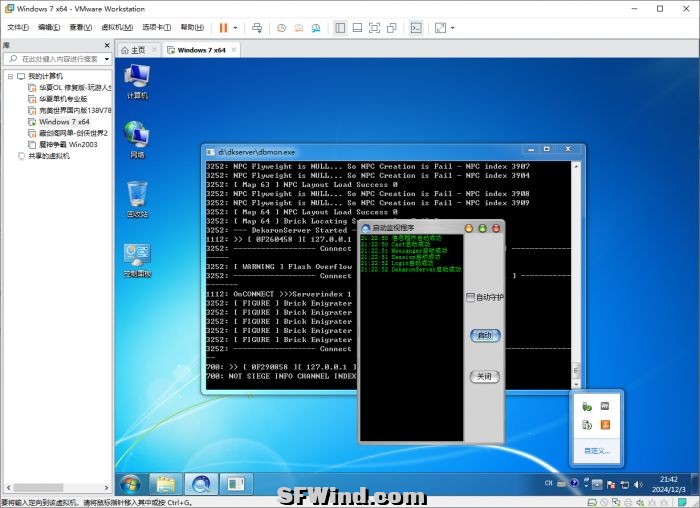
Task: Open the library search options dropdown
Action: 107,59
